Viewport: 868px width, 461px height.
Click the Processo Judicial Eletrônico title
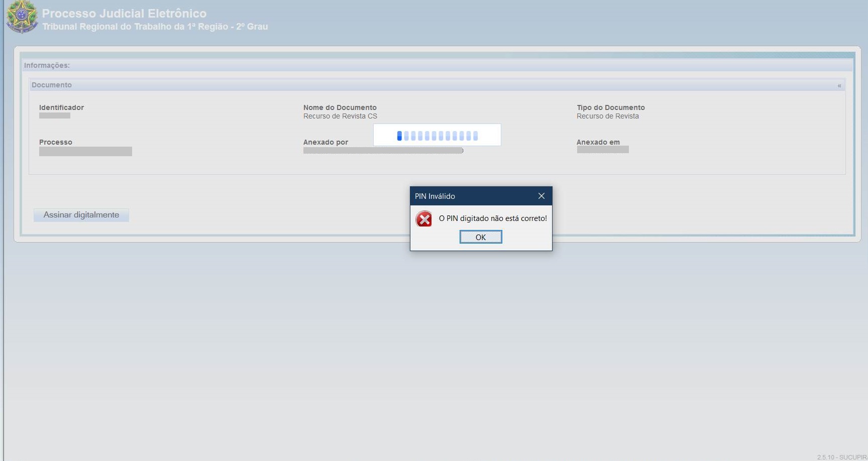pyautogui.click(x=124, y=14)
